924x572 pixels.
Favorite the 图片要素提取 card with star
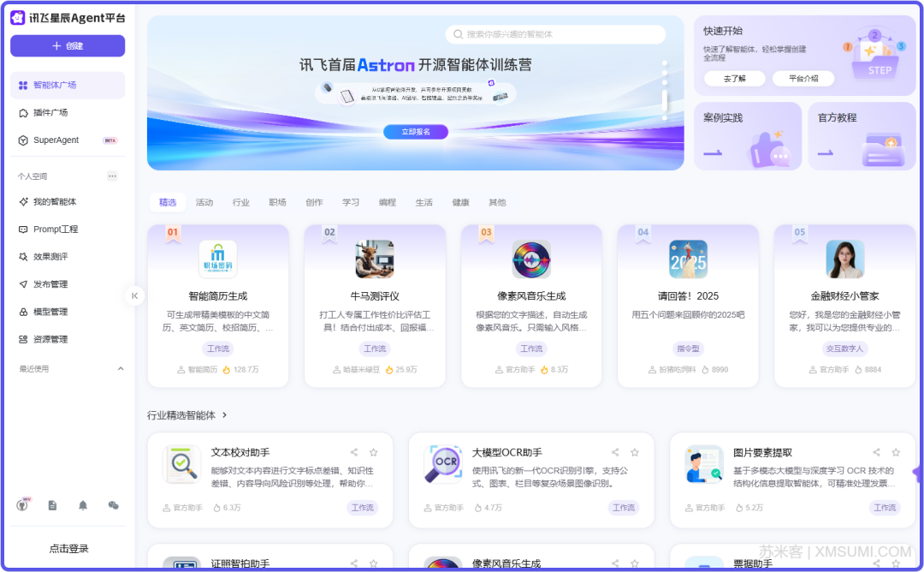(896, 452)
